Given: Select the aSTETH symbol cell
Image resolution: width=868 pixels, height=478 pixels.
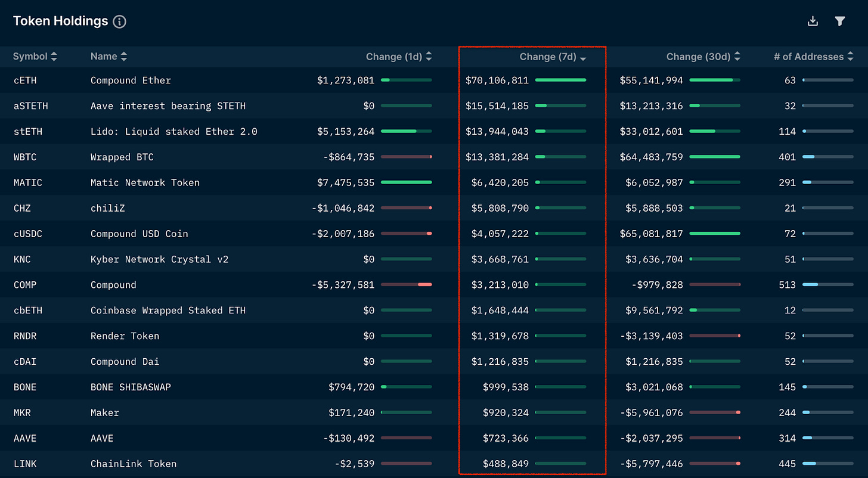Looking at the screenshot, I should coord(31,106).
